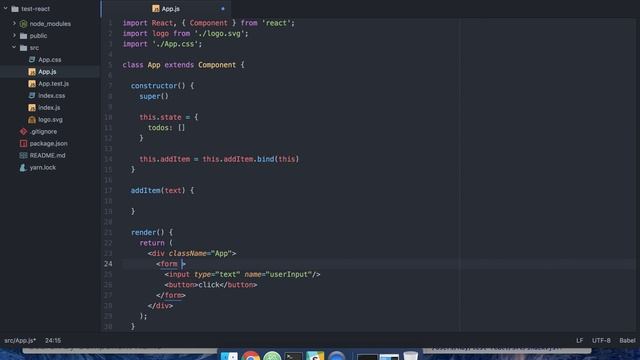Click the logo.svg file icon
Viewport: 640px width, 360px height.
pyautogui.click(x=32, y=120)
